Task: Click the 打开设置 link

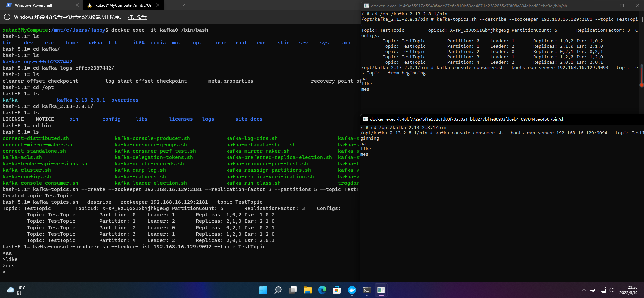Action: (137, 17)
